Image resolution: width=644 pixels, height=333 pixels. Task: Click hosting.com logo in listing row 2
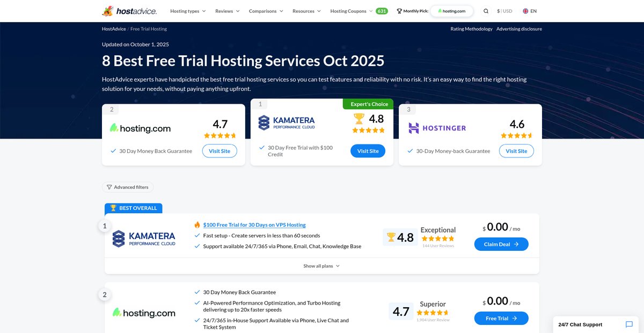tap(144, 313)
